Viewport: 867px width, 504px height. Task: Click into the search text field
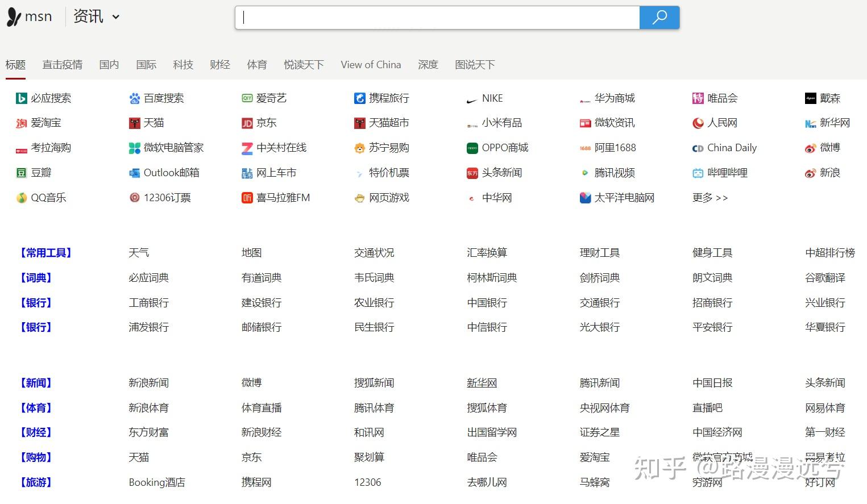pyautogui.click(x=437, y=18)
